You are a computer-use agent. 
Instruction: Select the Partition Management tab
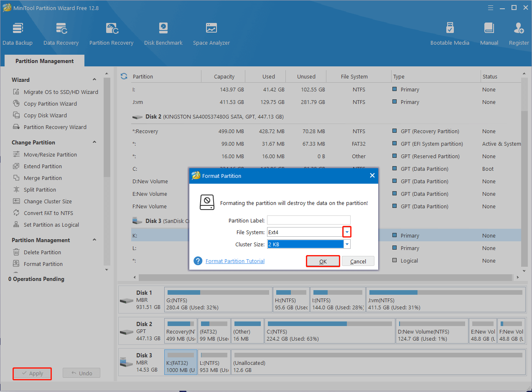(x=45, y=61)
